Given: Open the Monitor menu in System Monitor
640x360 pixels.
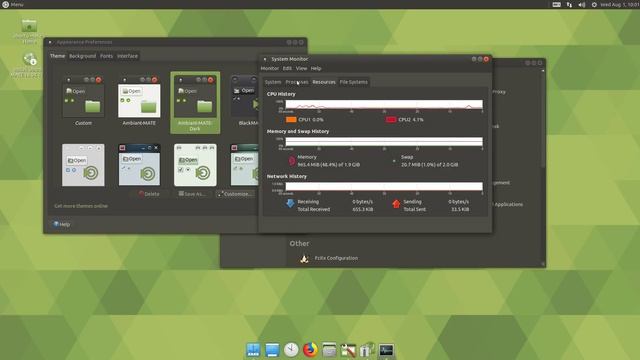Looking at the screenshot, I should tap(269, 69).
